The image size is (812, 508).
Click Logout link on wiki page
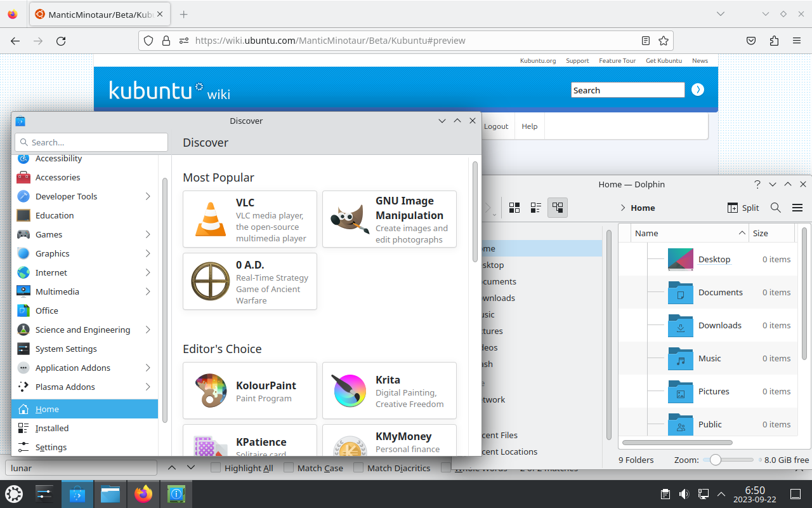(496, 126)
